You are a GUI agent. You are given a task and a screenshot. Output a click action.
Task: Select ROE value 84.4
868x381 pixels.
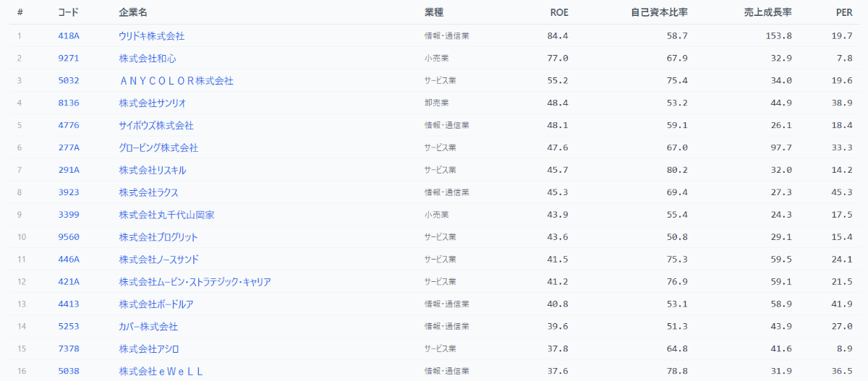558,35
